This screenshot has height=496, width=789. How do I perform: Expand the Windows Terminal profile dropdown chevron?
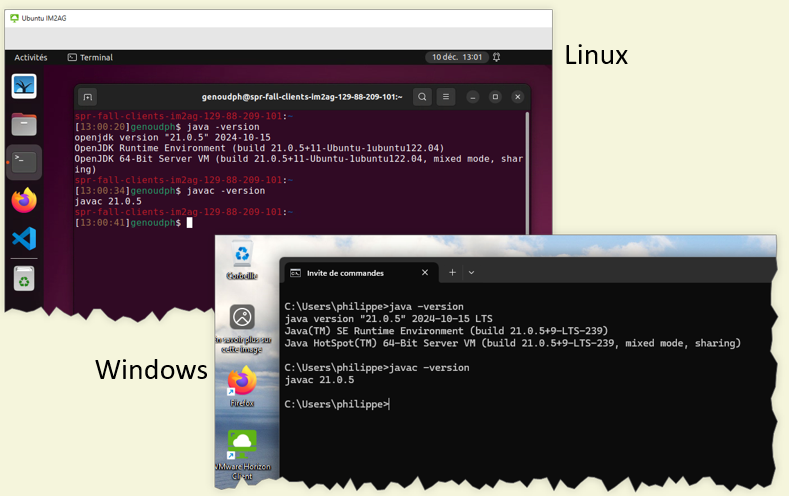point(472,272)
